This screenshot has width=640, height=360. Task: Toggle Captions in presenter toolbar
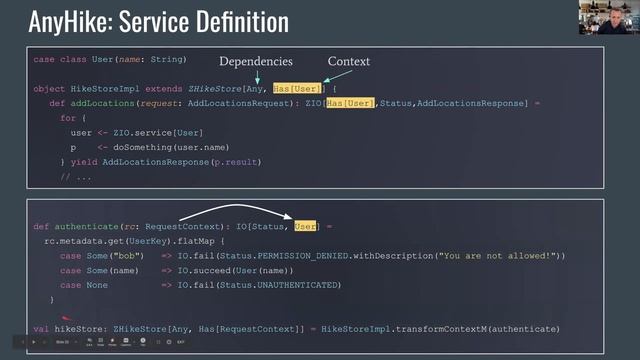tap(126, 342)
